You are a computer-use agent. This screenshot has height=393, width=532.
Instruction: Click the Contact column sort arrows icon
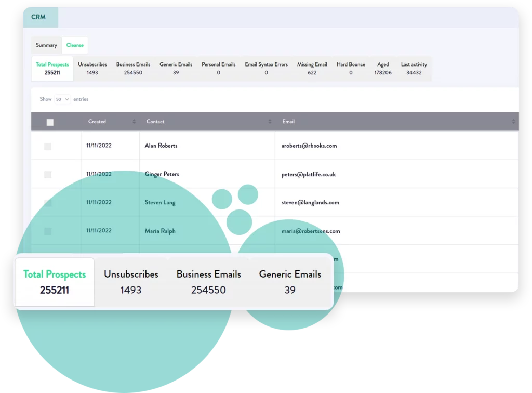(x=270, y=122)
